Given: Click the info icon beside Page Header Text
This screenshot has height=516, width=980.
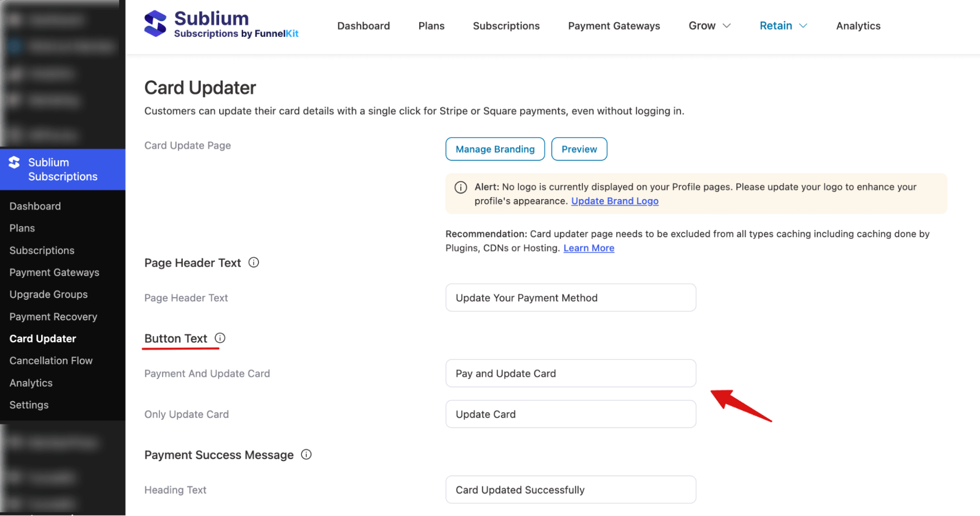Looking at the screenshot, I should pyautogui.click(x=254, y=263).
